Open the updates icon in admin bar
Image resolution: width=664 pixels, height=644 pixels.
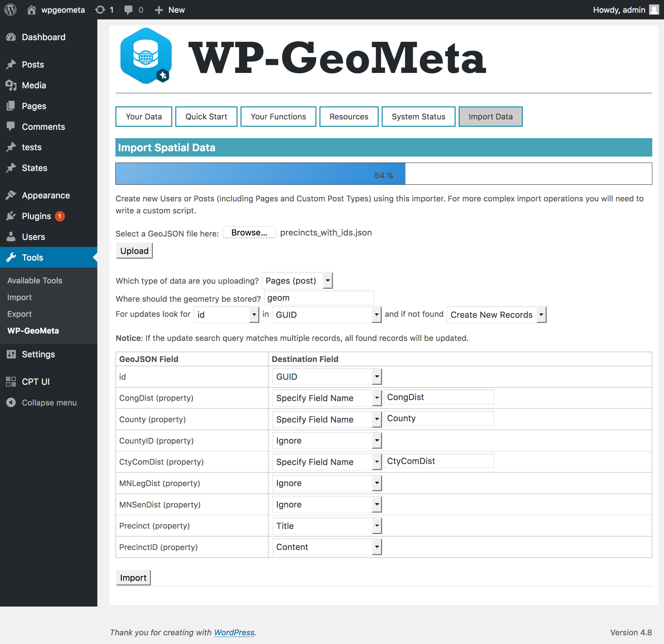100,10
